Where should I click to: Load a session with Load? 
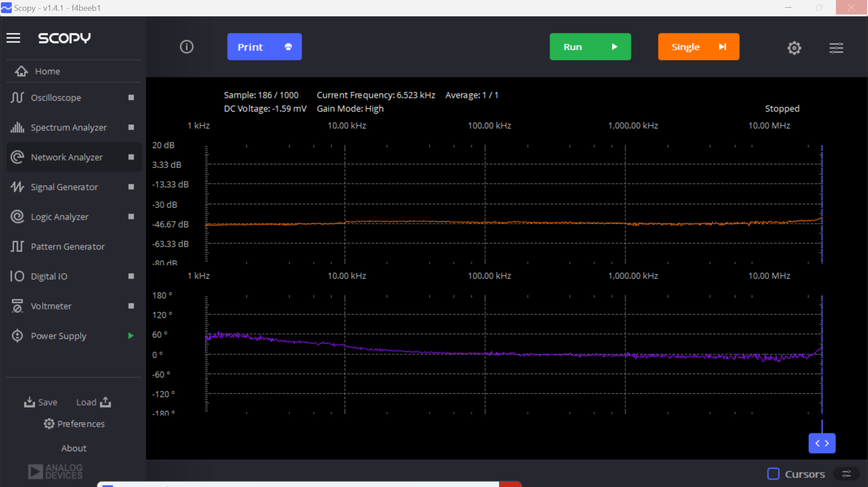(x=94, y=402)
